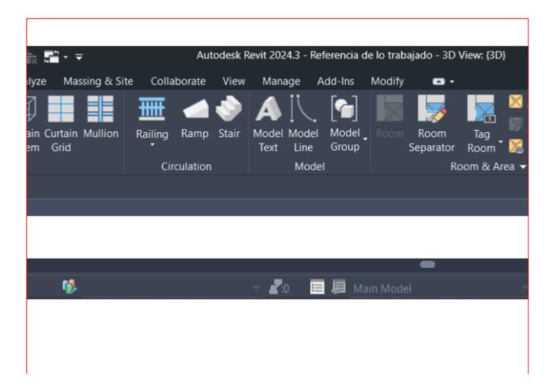Click the Railing tool icon
Image resolution: width=555 pixels, height=392 pixels.
tap(152, 108)
